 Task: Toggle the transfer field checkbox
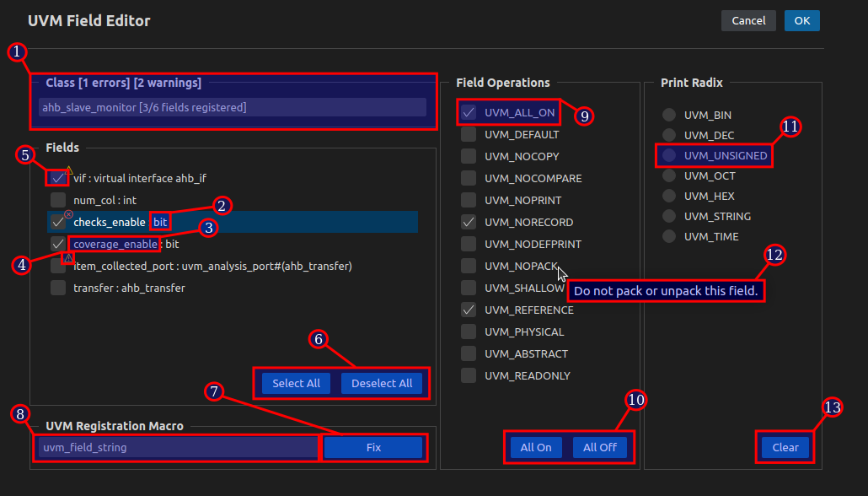[57, 287]
